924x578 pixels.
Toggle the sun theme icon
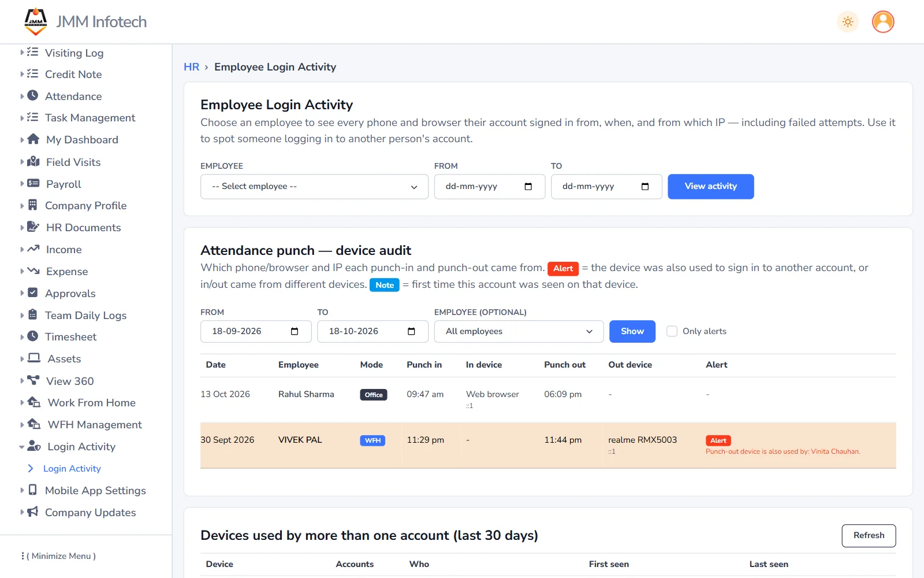848,22
